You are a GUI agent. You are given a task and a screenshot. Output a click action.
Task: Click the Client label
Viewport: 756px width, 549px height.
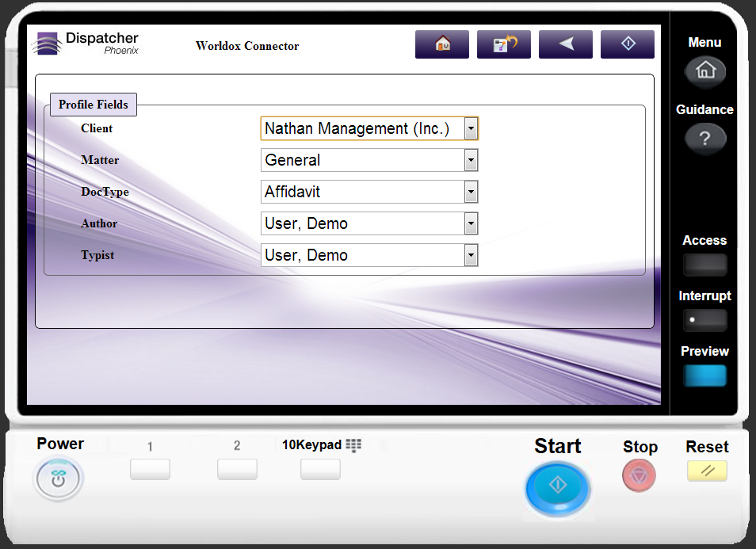coord(97,128)
